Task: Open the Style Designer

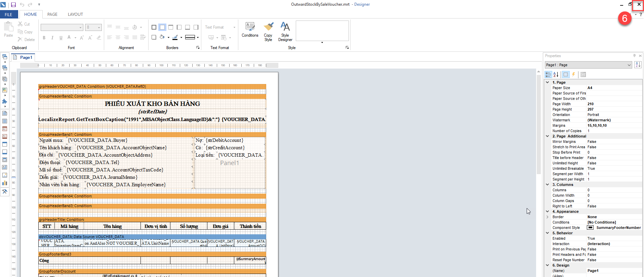Action: pos(285,31)
